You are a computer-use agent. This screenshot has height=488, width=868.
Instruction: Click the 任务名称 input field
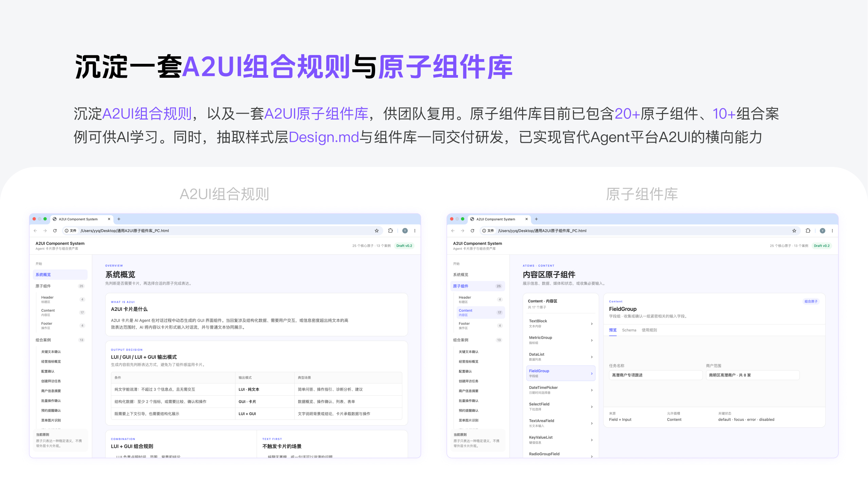point(655,375)
